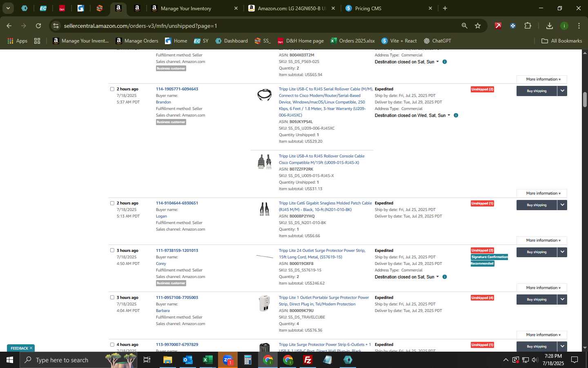
Task: Open File Explorer from the taskbar
Action: pyautogui.click(x=168, y=360)
